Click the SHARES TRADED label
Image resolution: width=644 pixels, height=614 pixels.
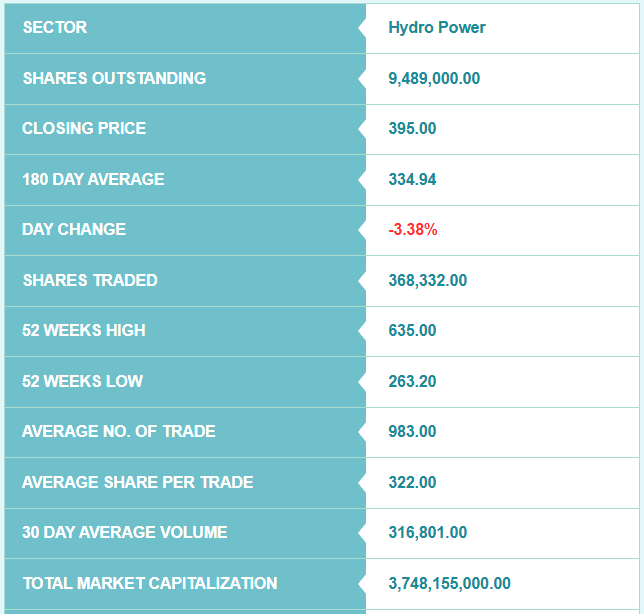90,281
